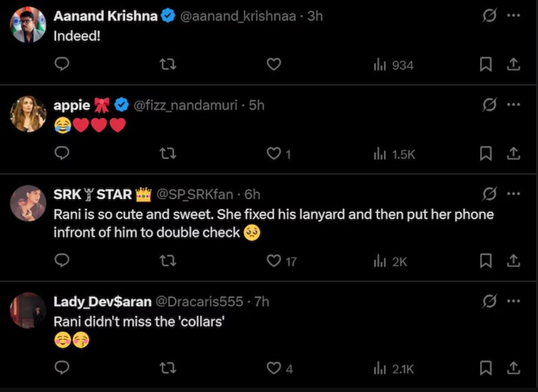538x392 pixels.
Task: View analytics showing 934 views
Action: click(x=393, y=65)
